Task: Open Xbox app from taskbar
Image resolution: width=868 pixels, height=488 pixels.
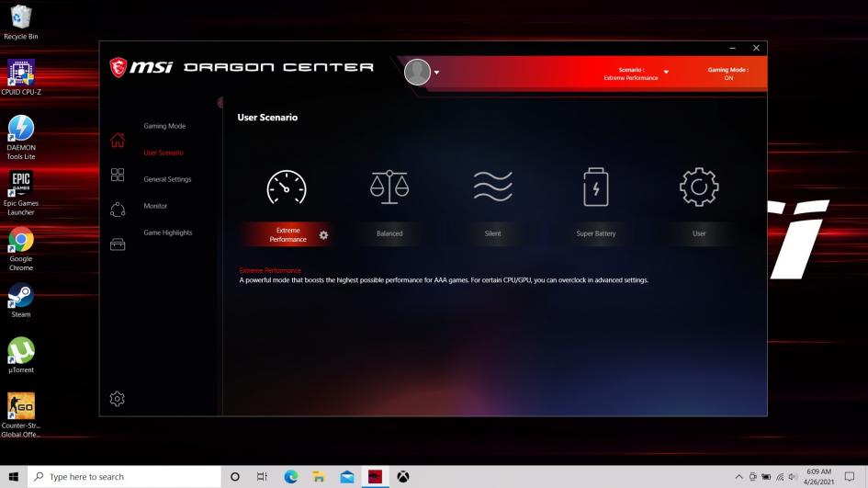Action: (x=403, y=477)
